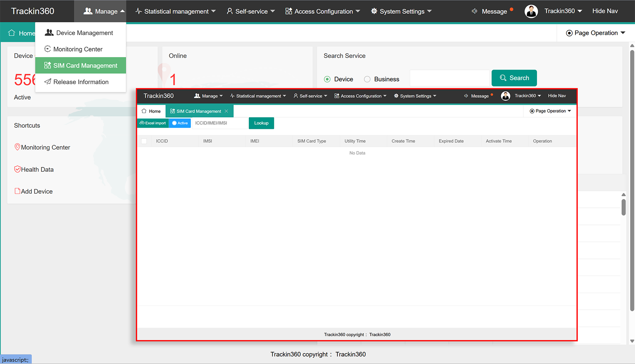This screenshot has height=364, width=635.
Task: Click the inner list scrollbar thumb
Action: point(623,207)
